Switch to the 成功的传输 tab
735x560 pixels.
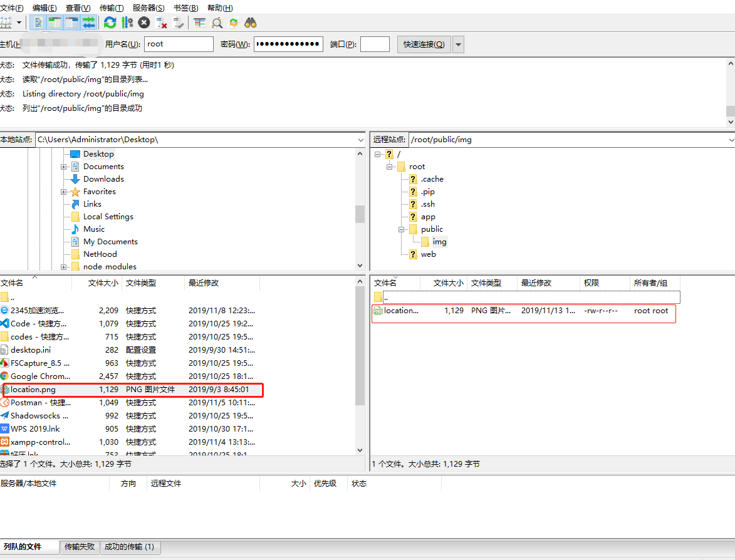pos(130,547)
